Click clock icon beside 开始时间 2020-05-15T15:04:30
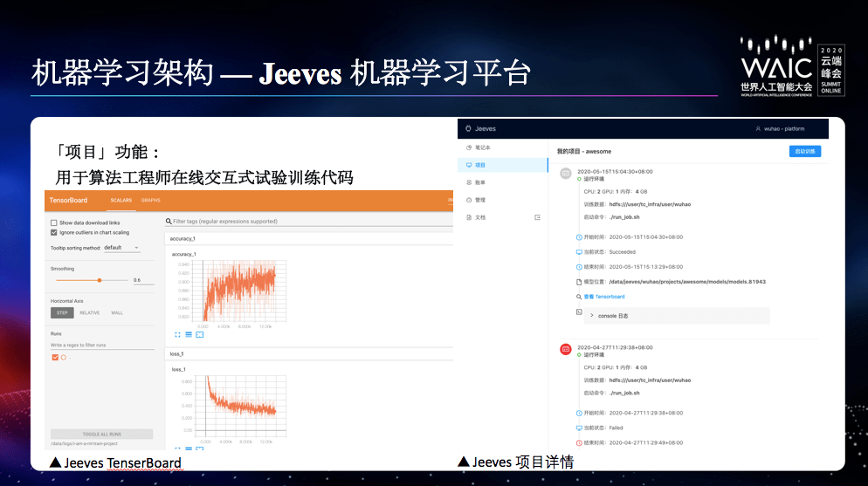 pyautogui.click(x=579, y=237)
